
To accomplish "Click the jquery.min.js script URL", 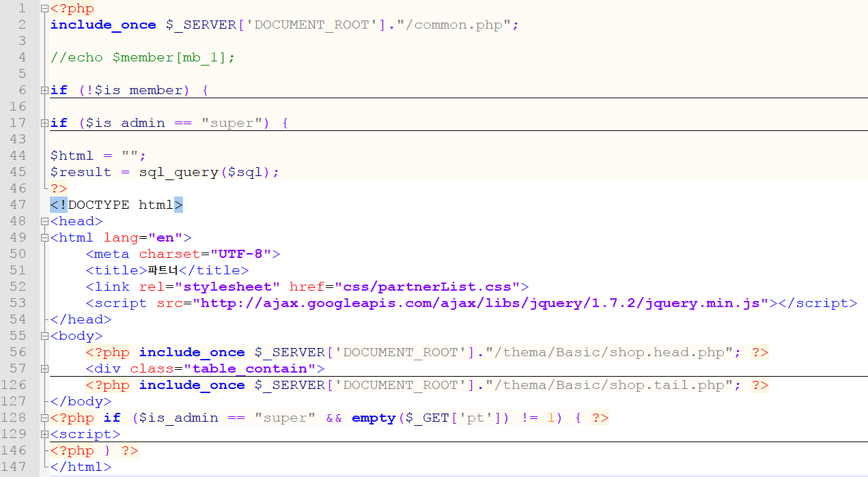I will (480, 303).
